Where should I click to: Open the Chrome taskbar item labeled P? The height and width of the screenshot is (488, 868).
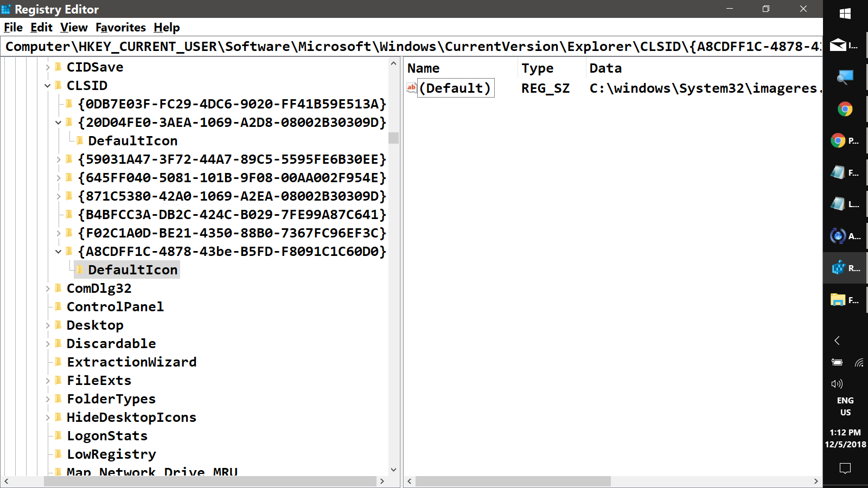[845, 141]
